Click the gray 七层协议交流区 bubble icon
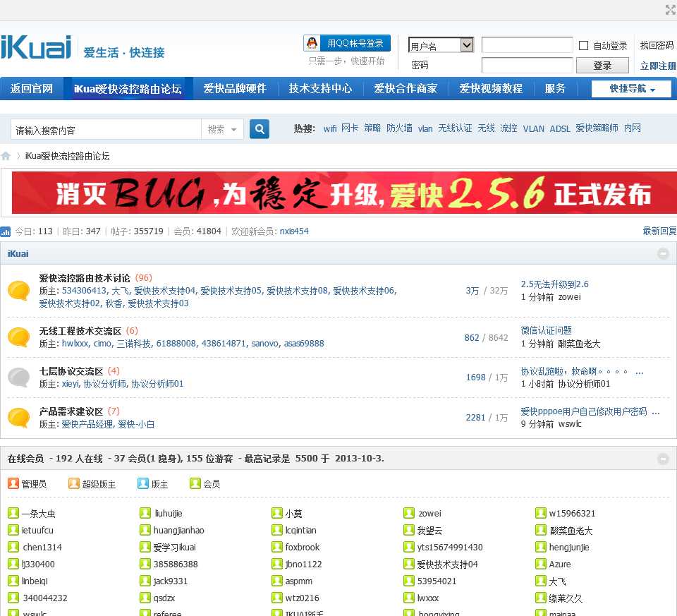The width and height of the screenshot is (677, 616). click(18, 378)
